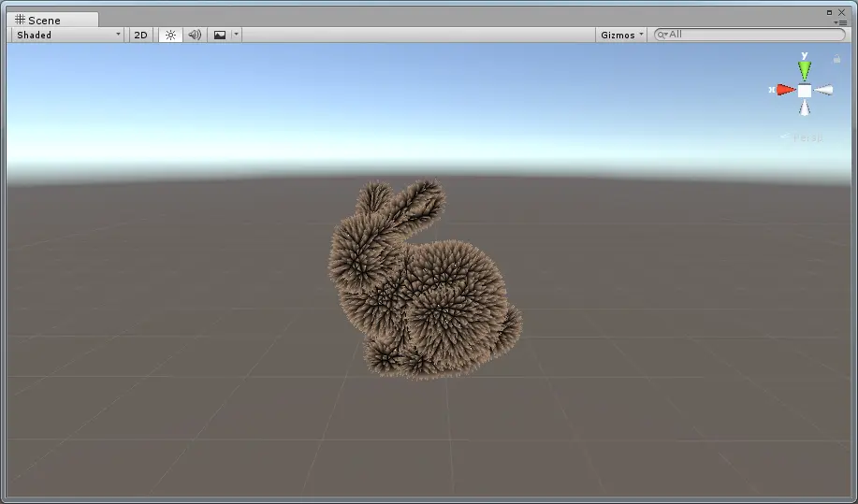The width and height of the screenshot is (858, 504).
Task: Toggle scene audio speaker icon
Action: [195, 35]
